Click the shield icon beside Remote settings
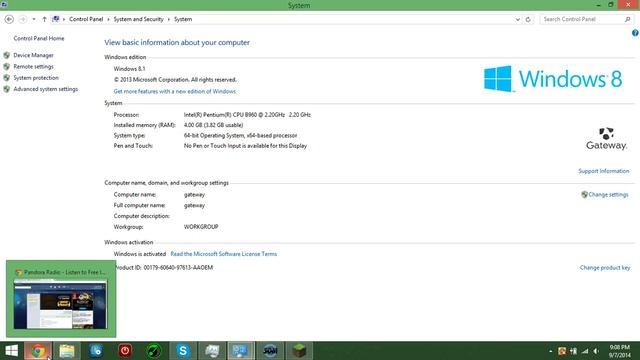The width and height of the screenshot is (640, 360). click(x=7, y=67)
